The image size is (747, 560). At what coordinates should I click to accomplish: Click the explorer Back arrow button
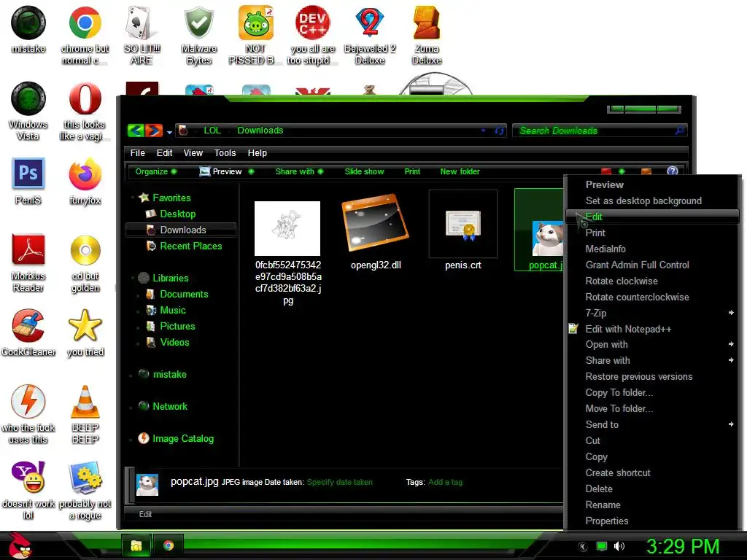136,131
